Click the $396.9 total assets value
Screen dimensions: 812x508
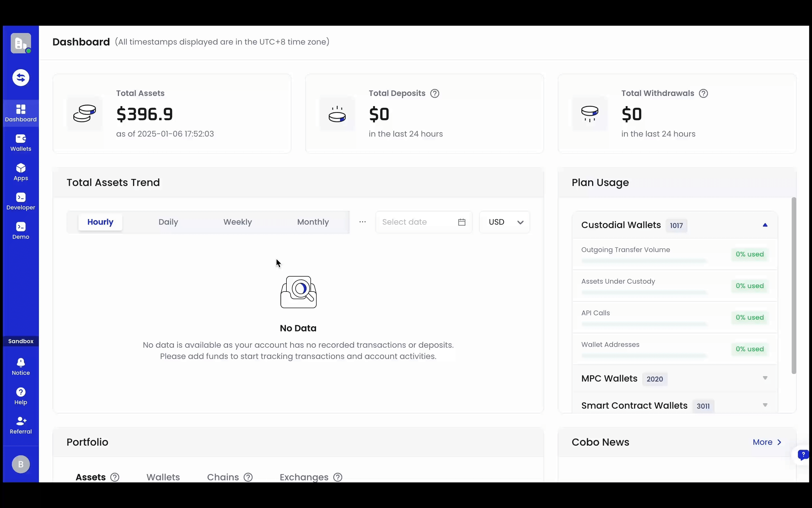pyautogui.click(x=145, y=114)
